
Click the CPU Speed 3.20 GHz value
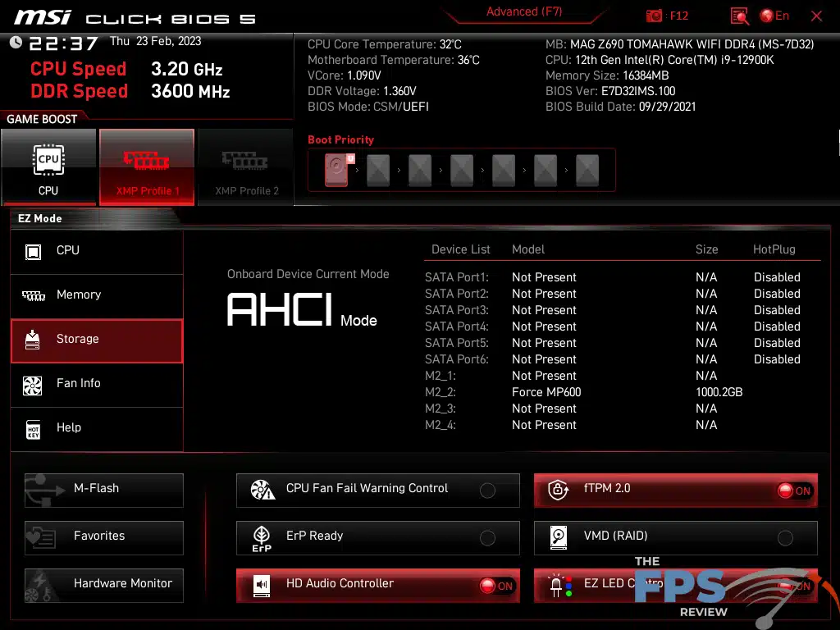186,69
